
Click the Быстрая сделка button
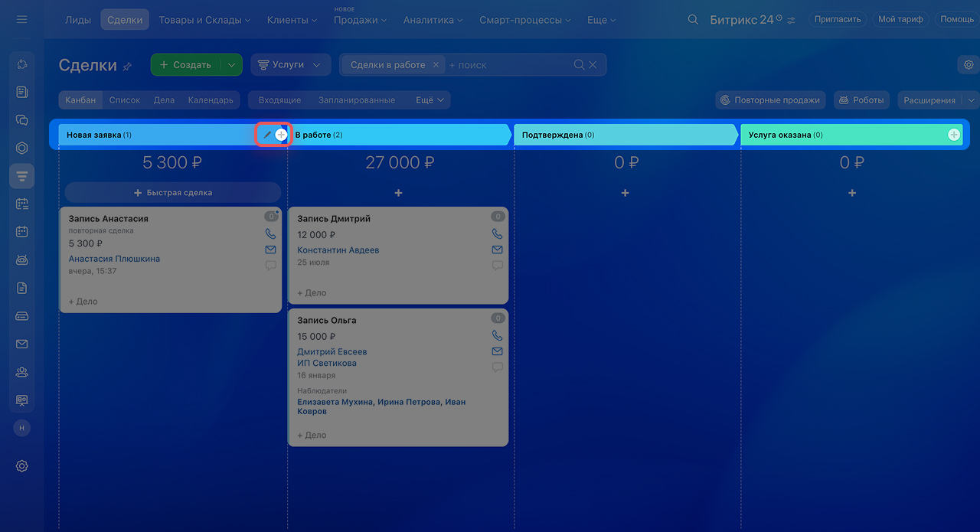(173, 193)
